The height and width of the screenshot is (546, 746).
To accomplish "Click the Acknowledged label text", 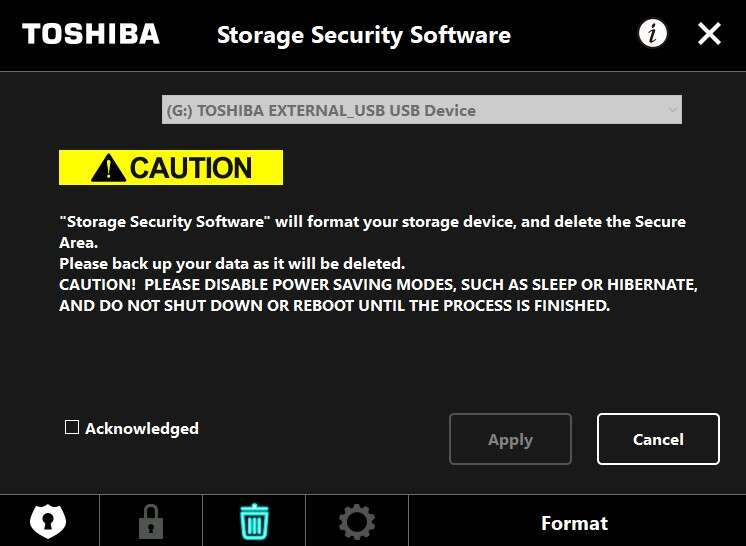I will click(x=142, y=428).
